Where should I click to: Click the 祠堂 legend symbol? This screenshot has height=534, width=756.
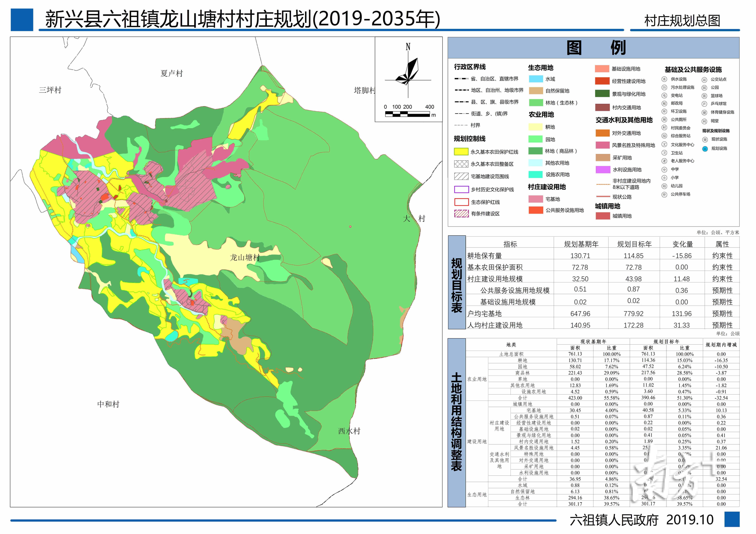point(704,121)
